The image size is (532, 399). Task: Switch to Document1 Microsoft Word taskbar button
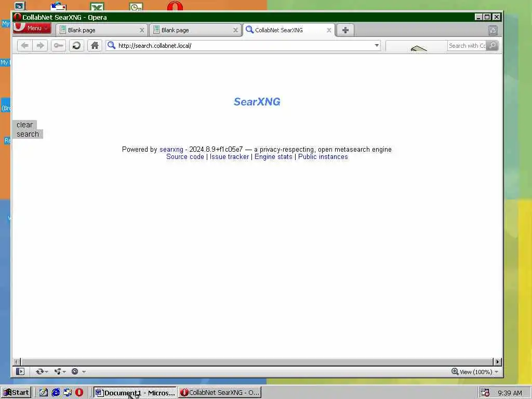(135, 393)
